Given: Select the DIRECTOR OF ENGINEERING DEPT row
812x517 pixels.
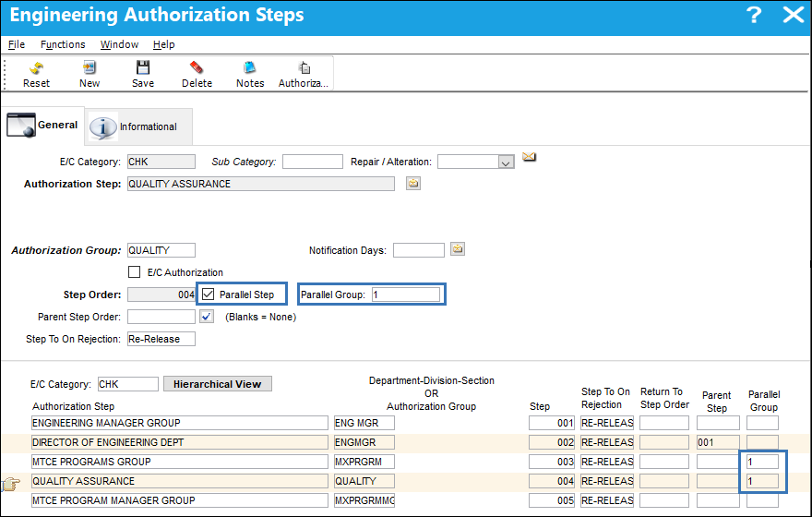Looking at the screenshot, I should 180,442.
